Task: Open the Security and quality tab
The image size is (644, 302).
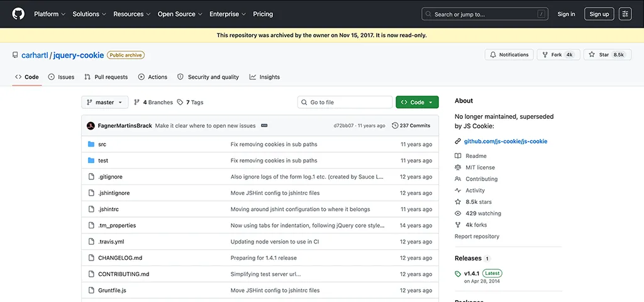Action: click(208, 77)
